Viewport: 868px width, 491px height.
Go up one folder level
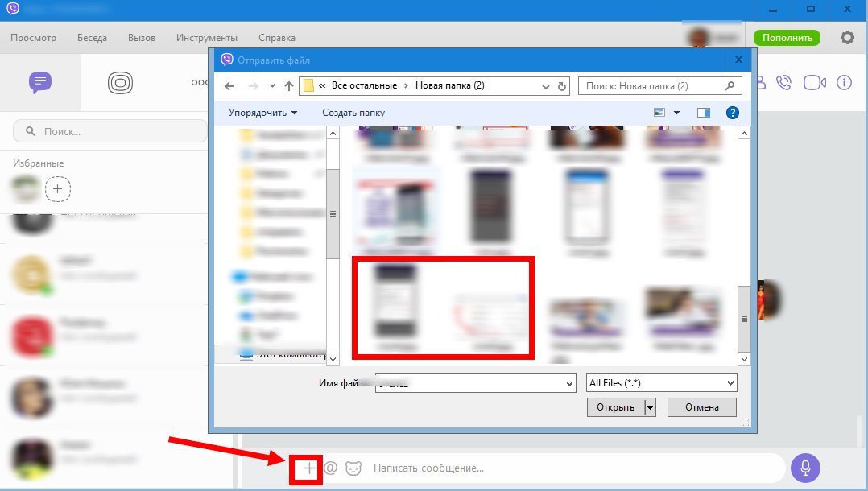289,86
